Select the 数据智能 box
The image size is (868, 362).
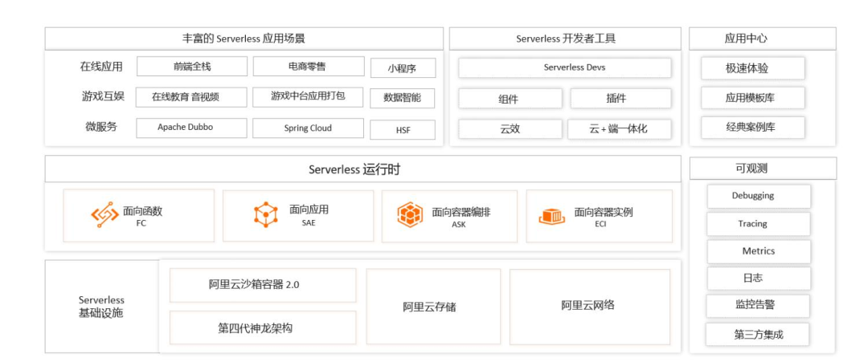(x=403, y=99)
